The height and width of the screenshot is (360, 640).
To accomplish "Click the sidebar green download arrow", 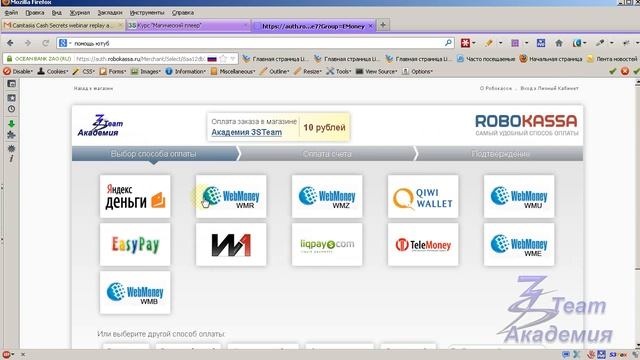I will coord(11,124).
